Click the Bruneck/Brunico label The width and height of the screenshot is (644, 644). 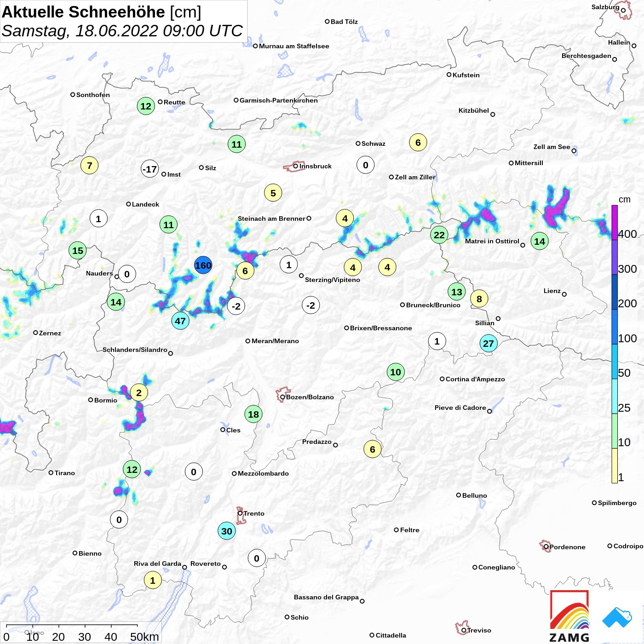click(x=433, y=305)
